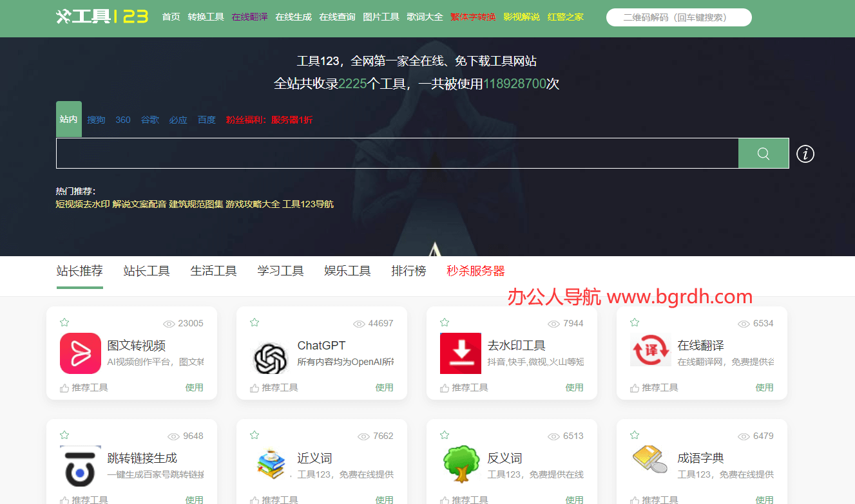Open the 成语字典 dictionary icon
The width and height of the screenshot is (855, 504).
click(650, 460)
